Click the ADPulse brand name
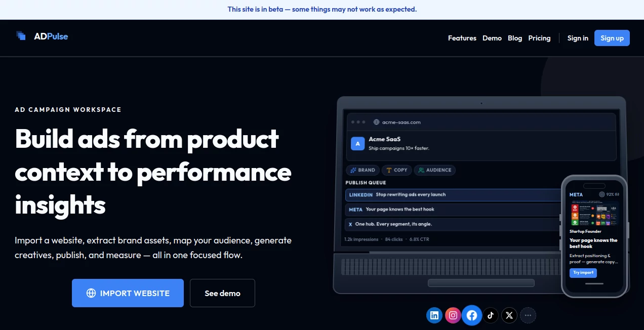644x330 pixels. [51, 36]
